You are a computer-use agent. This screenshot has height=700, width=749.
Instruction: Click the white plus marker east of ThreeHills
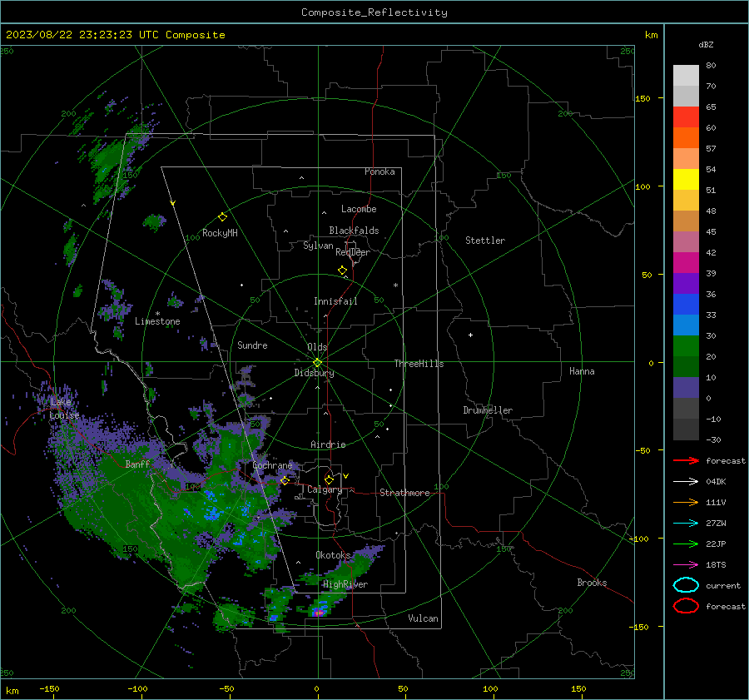470,335
